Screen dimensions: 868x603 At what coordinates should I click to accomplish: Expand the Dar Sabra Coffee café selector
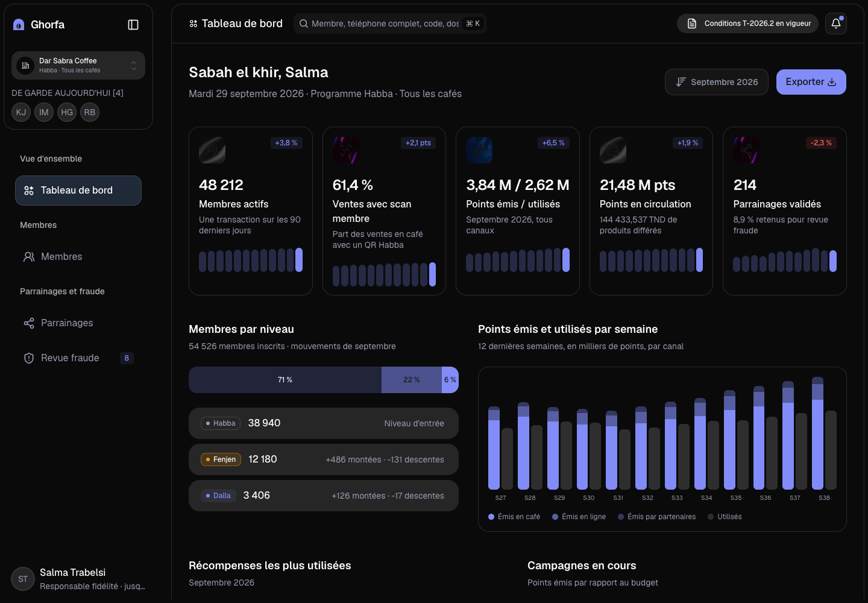coord(78,65)
